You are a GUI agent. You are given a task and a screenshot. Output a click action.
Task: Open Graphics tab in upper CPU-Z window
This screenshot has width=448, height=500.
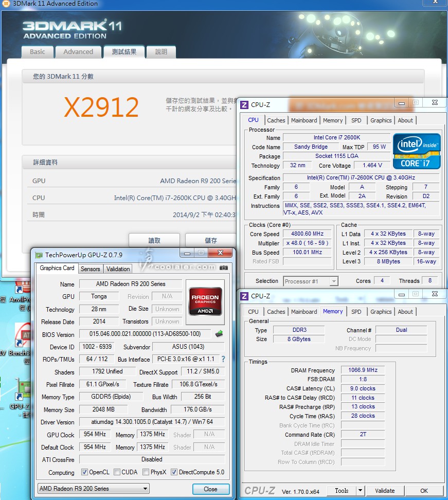381,120
